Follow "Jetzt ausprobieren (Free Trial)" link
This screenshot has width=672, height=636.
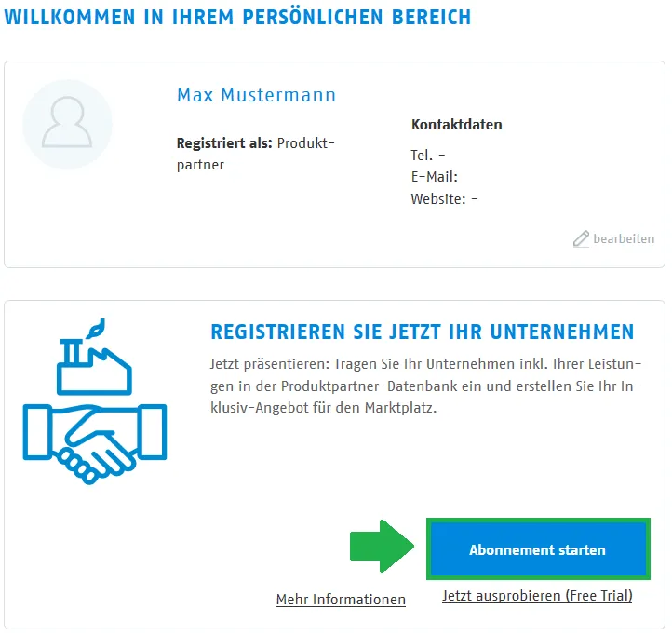(536, 595)
